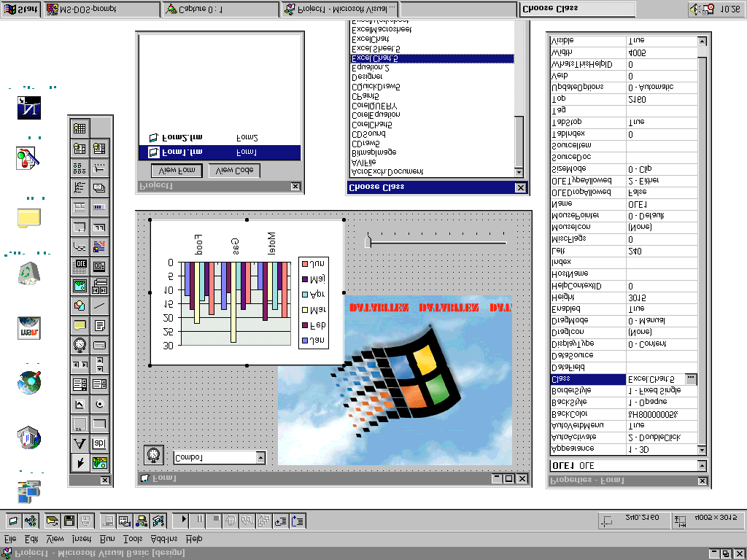The width and height of the screenshot is (747, 560).
Task: Select the Timer control tool
Action: click(80, 345)
